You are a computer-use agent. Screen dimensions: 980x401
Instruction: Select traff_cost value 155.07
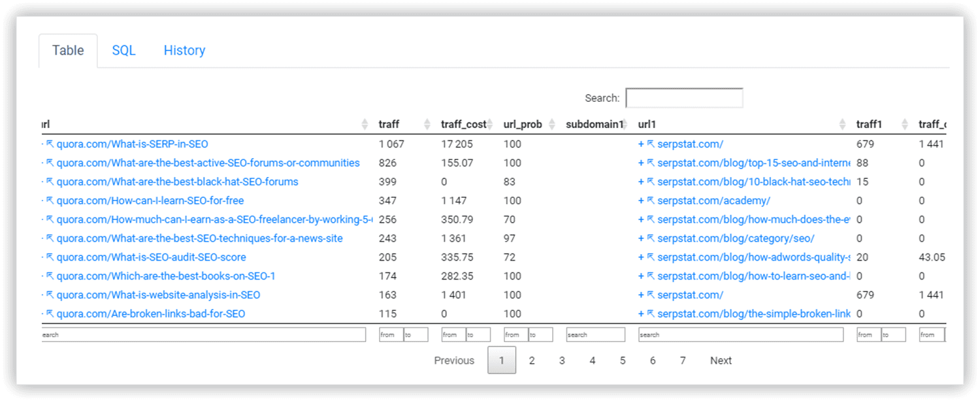pos(457,163)
